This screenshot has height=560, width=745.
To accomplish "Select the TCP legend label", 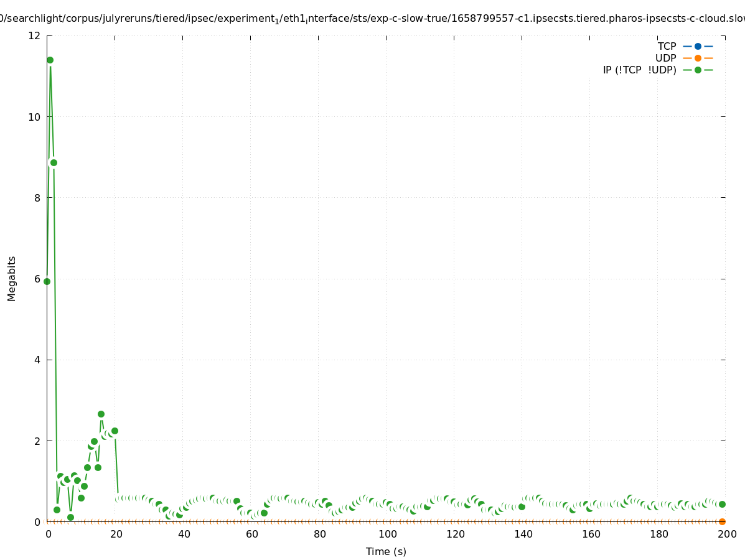I will [x=667, y=46].
